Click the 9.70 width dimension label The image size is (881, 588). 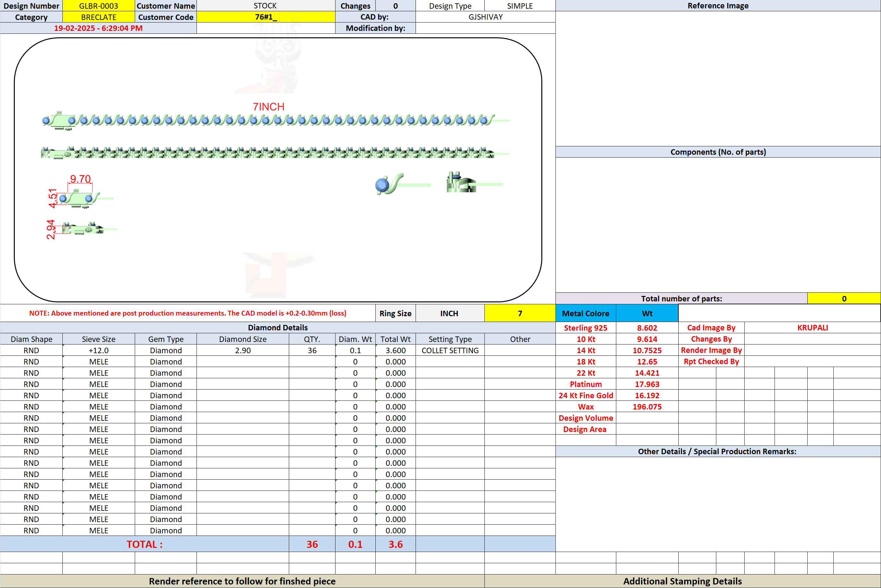(80, 179)
